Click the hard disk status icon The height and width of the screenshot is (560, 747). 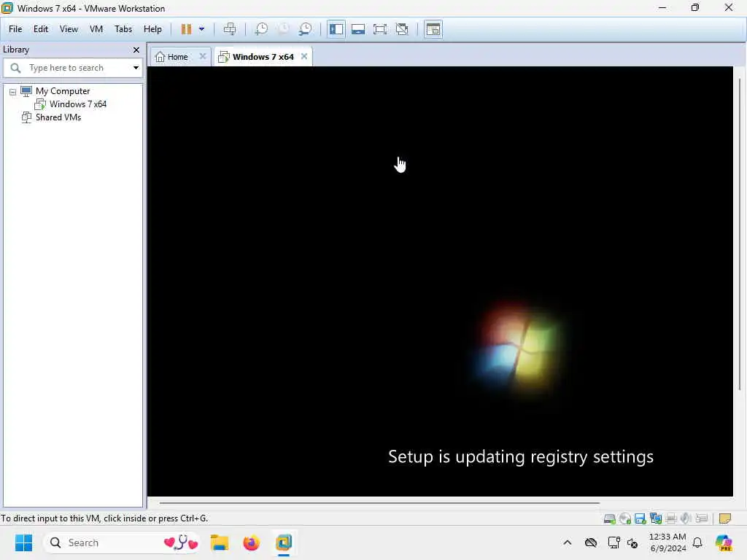(x=609, y=518)
